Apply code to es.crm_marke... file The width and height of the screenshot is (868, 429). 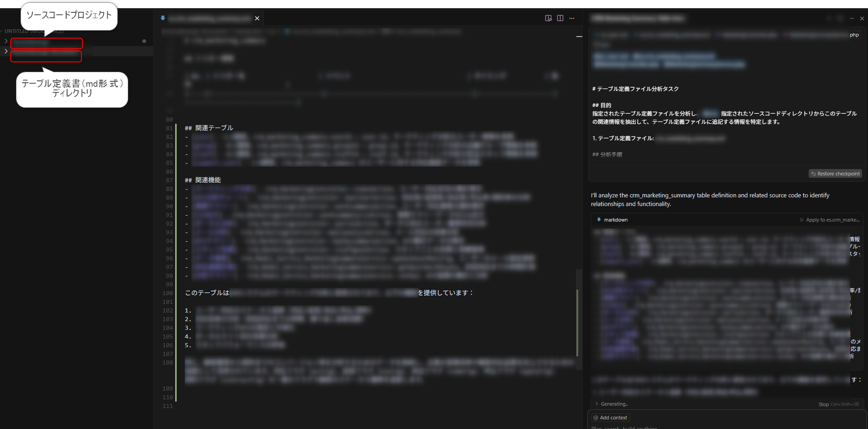(830, 220)
